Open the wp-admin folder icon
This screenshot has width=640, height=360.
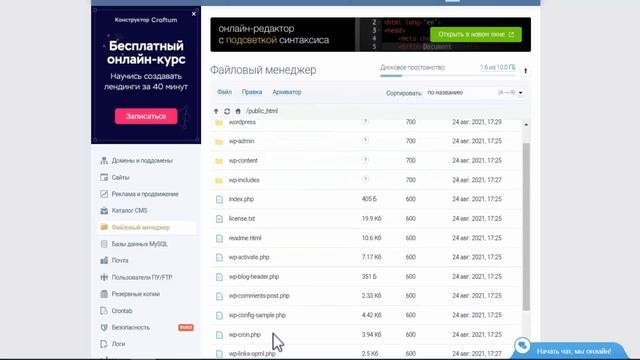point(219,142)
